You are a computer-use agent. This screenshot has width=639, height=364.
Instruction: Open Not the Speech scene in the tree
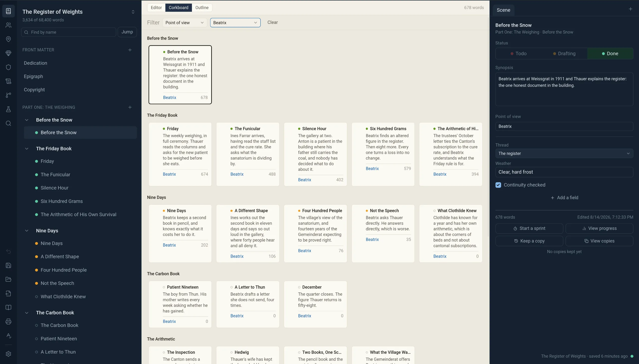(x=80, y=283)
